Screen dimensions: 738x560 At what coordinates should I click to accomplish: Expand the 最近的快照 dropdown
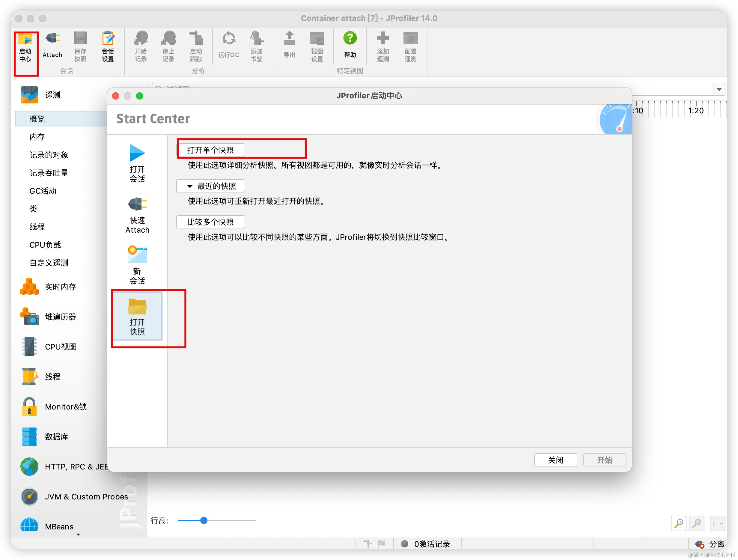tap(210, 186)
